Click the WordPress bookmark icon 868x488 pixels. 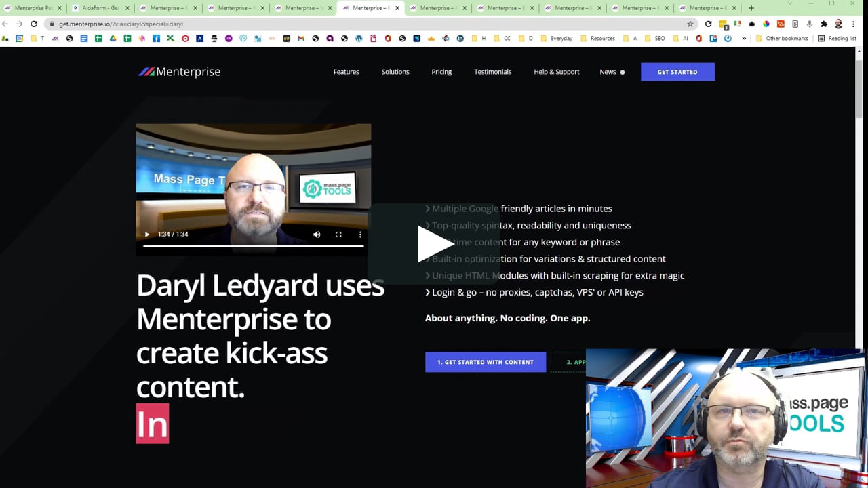[x=359, y=39]
